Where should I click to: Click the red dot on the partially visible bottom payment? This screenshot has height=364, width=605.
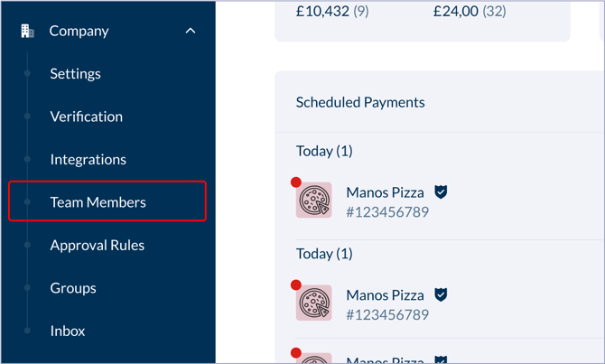pyautogui.click(x=296, y=353)
